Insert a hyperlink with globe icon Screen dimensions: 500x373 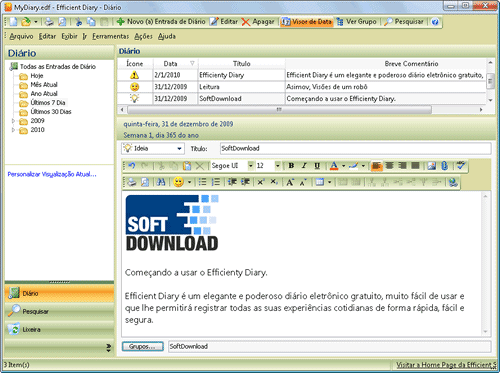point(453,182)
